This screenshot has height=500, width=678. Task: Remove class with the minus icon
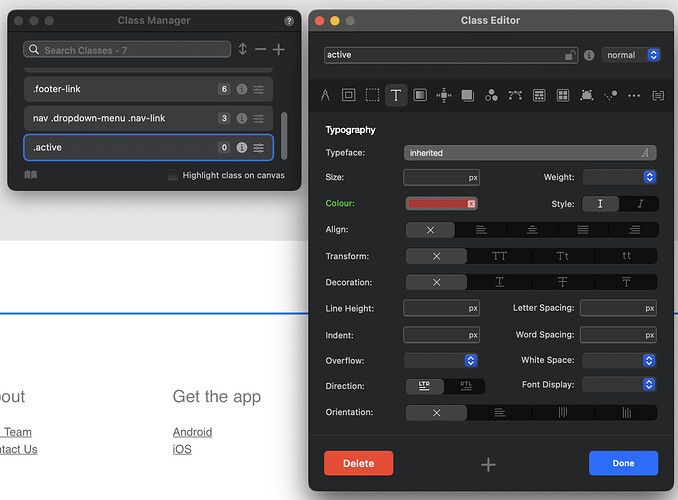click(x=260, y=49)
